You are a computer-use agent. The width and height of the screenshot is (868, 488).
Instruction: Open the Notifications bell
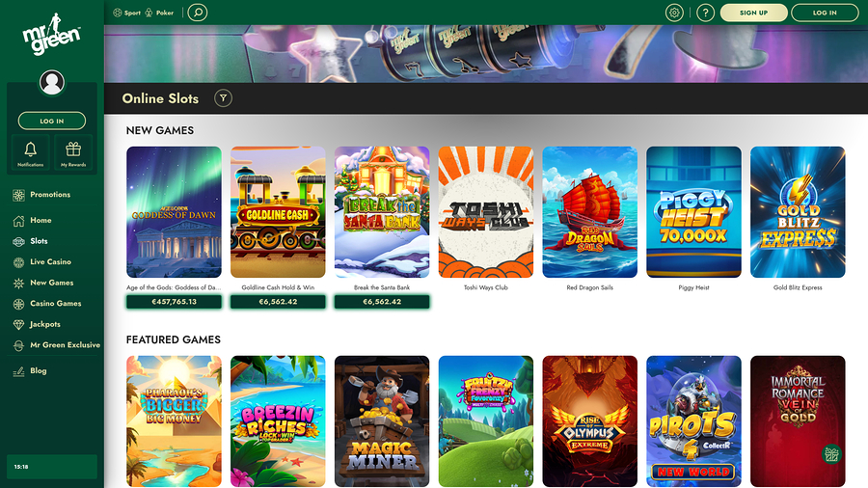coord(31,151)
